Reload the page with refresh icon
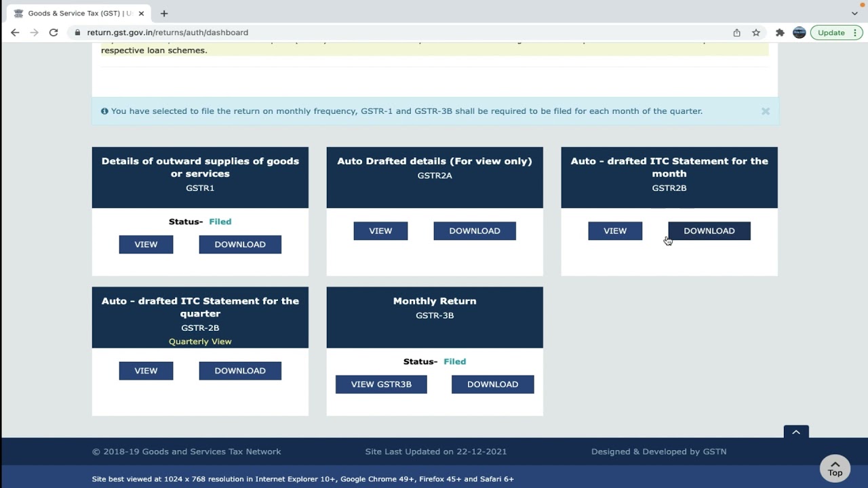 point(54,33)
